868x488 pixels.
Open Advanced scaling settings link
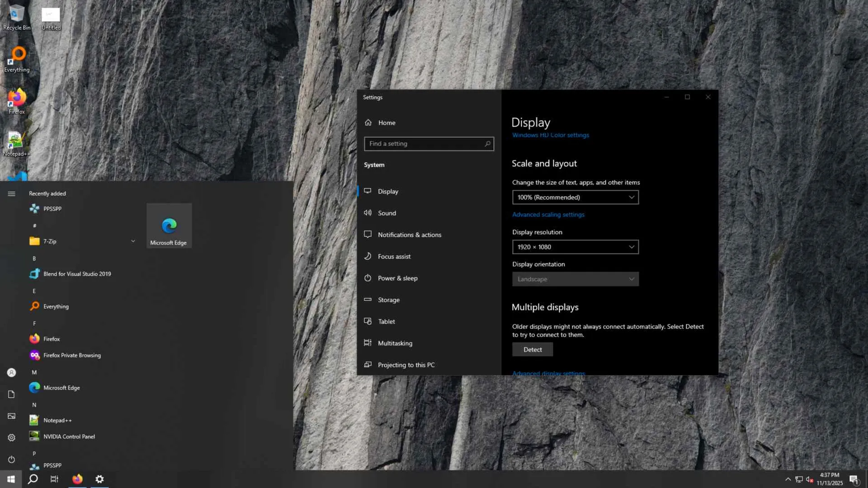[548, 215]
